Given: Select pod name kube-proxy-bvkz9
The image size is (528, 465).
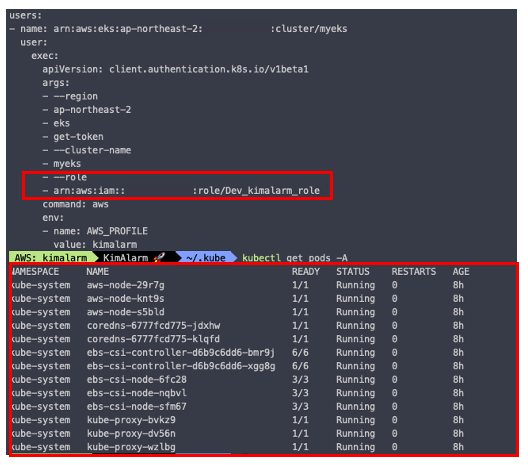Looking at the screenshot, I should pos(131,420).
